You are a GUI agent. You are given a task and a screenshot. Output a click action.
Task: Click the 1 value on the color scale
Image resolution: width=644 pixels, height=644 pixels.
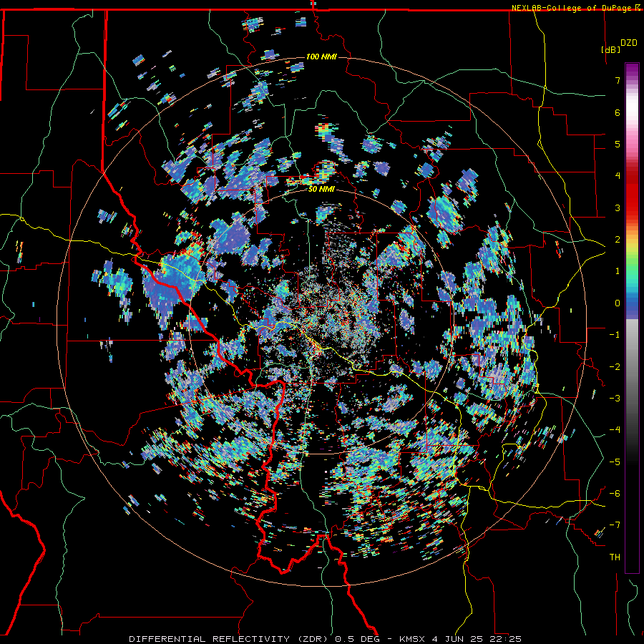point(618,271)
